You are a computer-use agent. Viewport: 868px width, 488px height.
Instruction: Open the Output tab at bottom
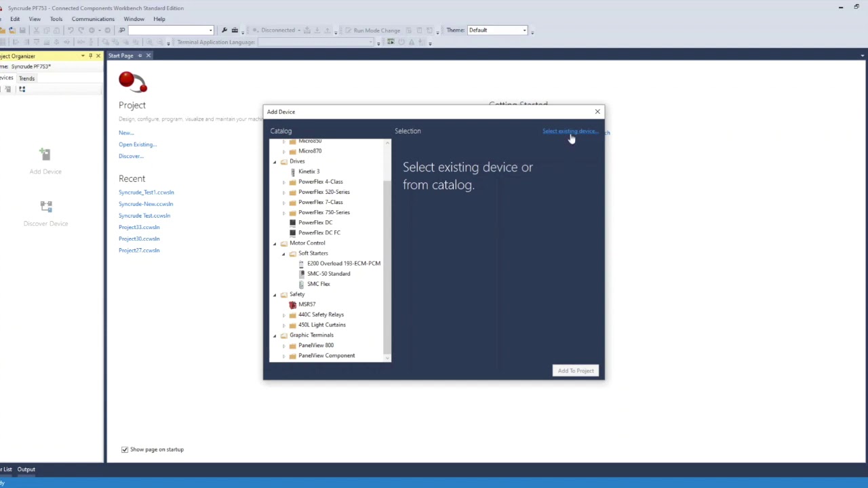(x=26, y=469)
